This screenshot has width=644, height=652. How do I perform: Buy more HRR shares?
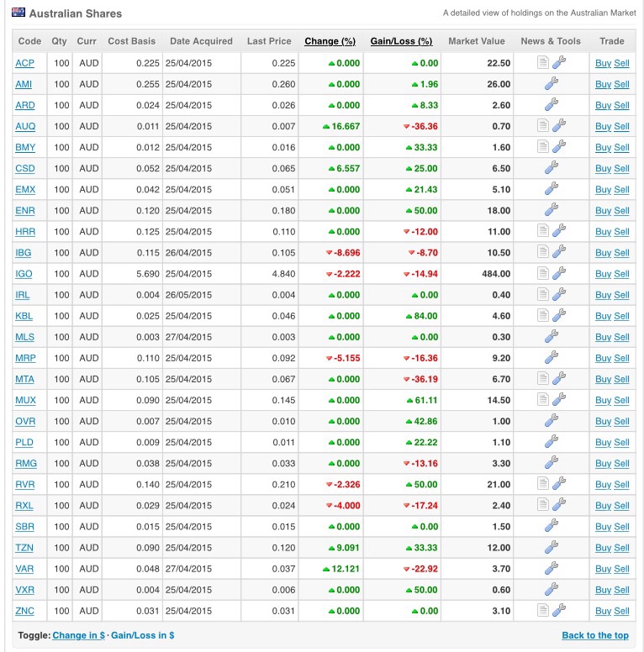[x=603, y=232]
